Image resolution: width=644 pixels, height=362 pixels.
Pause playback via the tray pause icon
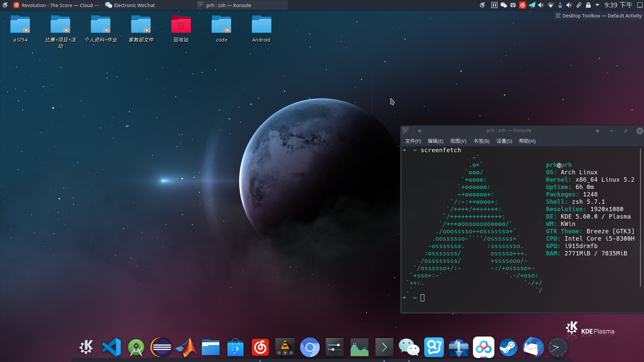pyautogui.click(x=494, y=5)
